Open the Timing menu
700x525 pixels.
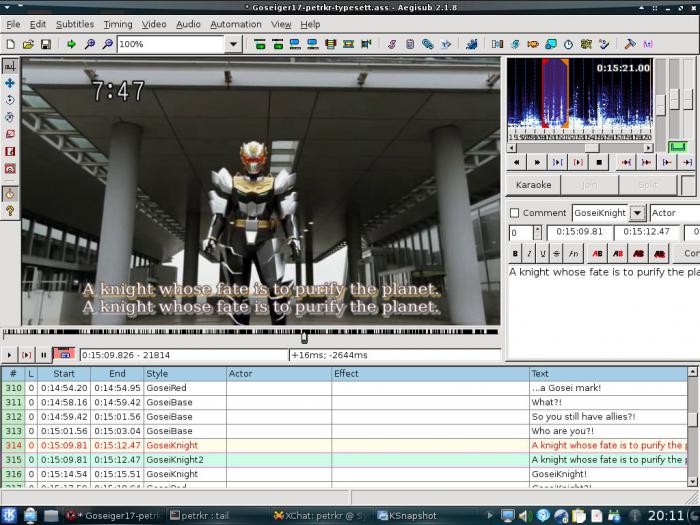[118, 24]
